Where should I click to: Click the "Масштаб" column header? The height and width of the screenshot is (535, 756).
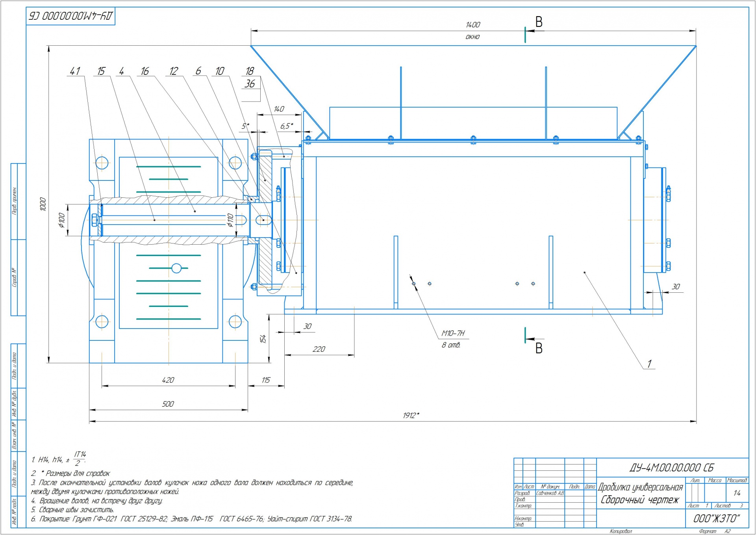point(737,480)
